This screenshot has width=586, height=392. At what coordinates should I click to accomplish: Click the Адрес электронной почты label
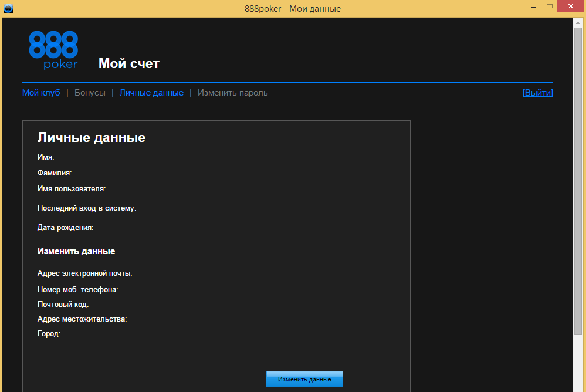(x=84, y=273)
